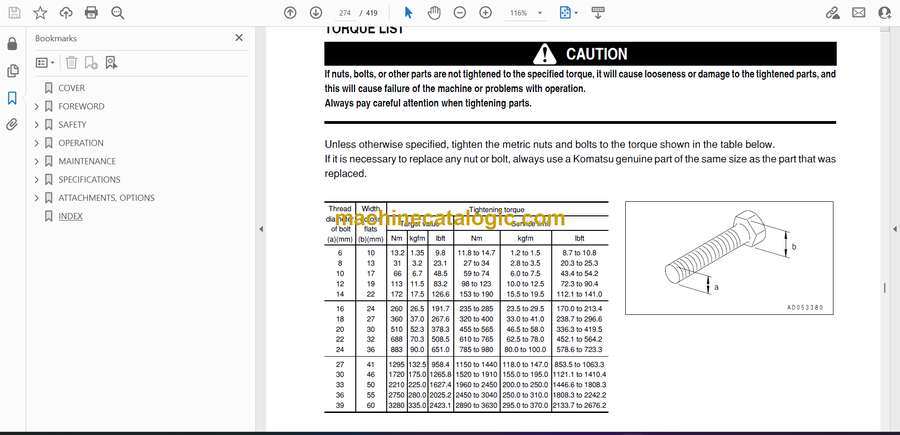This screenshot has height=435, width=900.
Task: Click table cell '118.0 to 147.0'
Action: 526,364
